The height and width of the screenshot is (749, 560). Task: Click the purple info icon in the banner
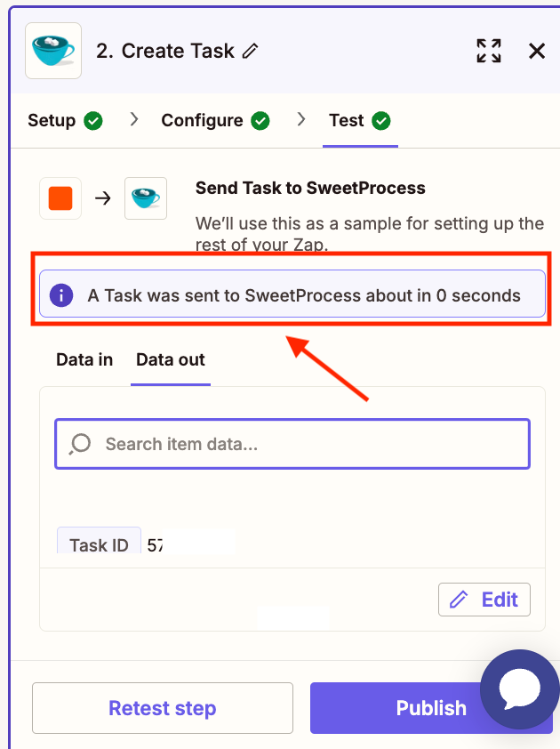61,295
